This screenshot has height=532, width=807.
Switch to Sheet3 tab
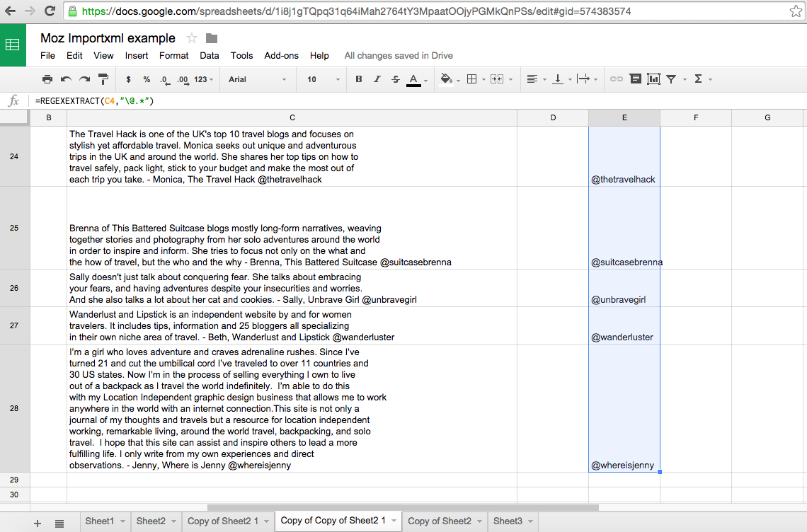(x=508, y=521)
